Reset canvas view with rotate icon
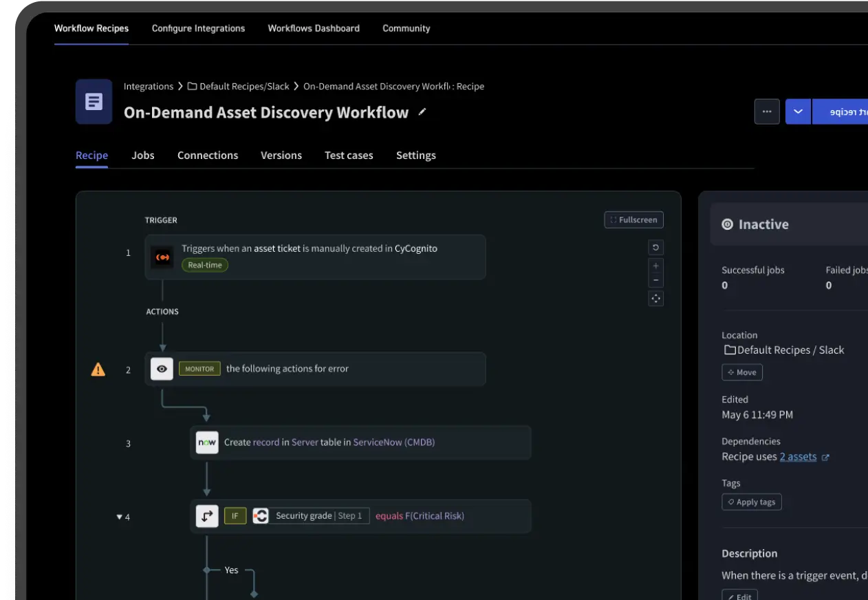868x600 pixels. coord(655,247)
